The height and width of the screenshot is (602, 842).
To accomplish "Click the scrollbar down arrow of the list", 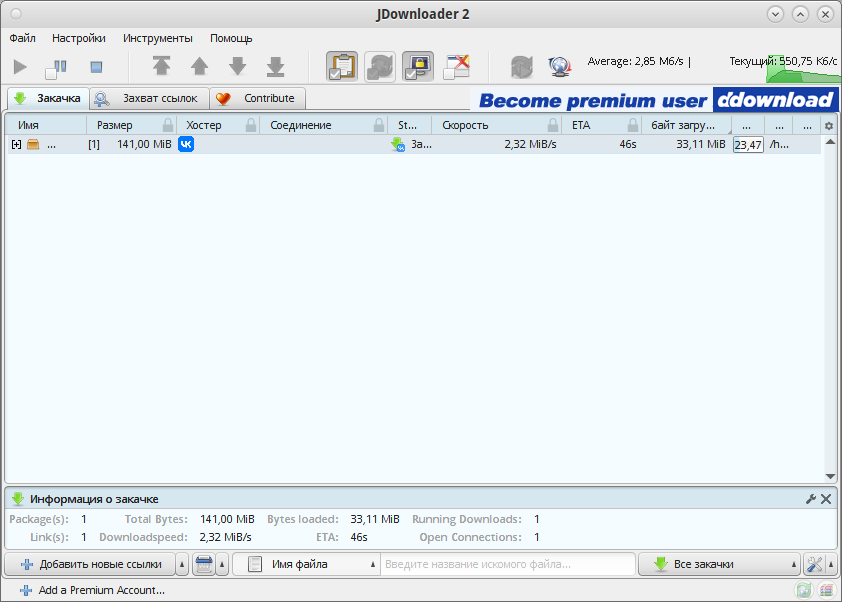I will pos(830,476).
